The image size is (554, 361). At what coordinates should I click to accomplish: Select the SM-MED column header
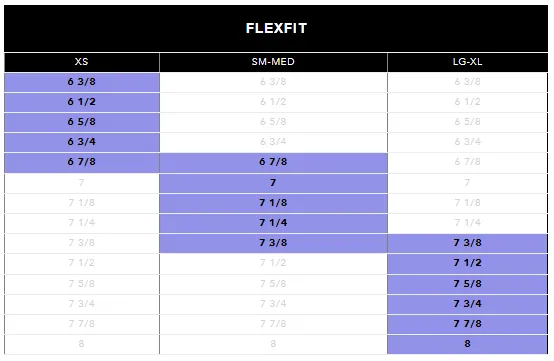[273, 62]
